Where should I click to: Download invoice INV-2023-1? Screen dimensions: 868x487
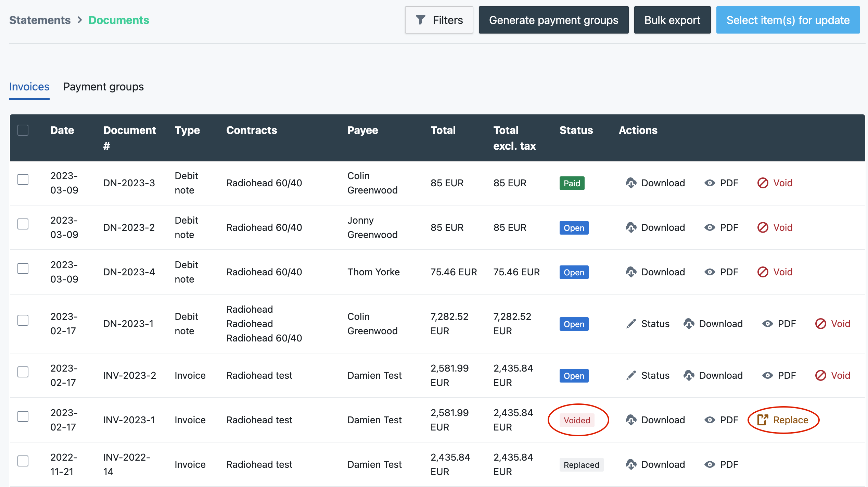pos(655,420)
